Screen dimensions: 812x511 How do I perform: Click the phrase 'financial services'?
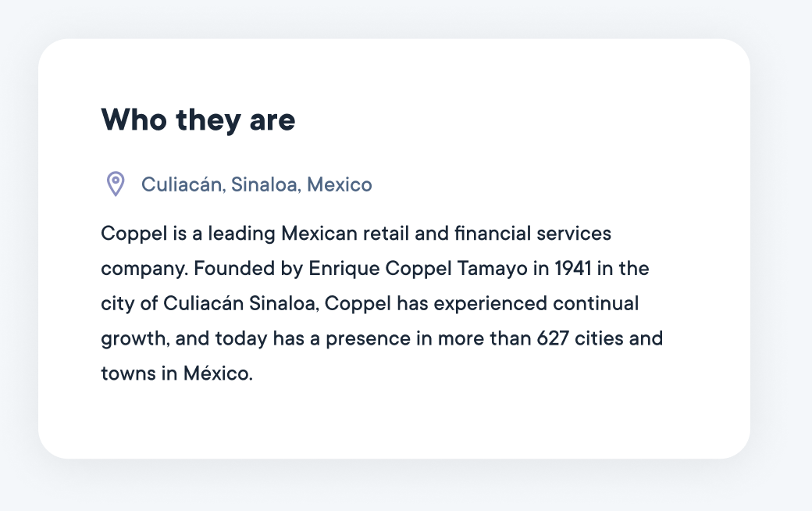click(x=532, y=233)
